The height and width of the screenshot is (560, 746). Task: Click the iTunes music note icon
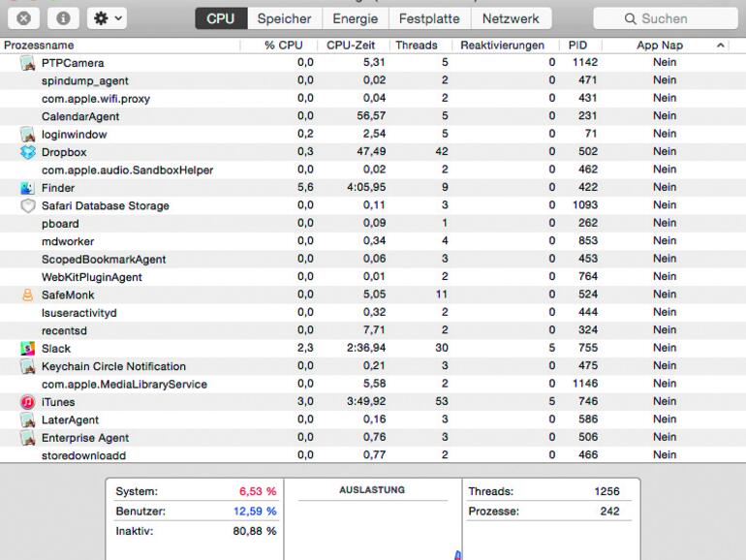point(27,402)
